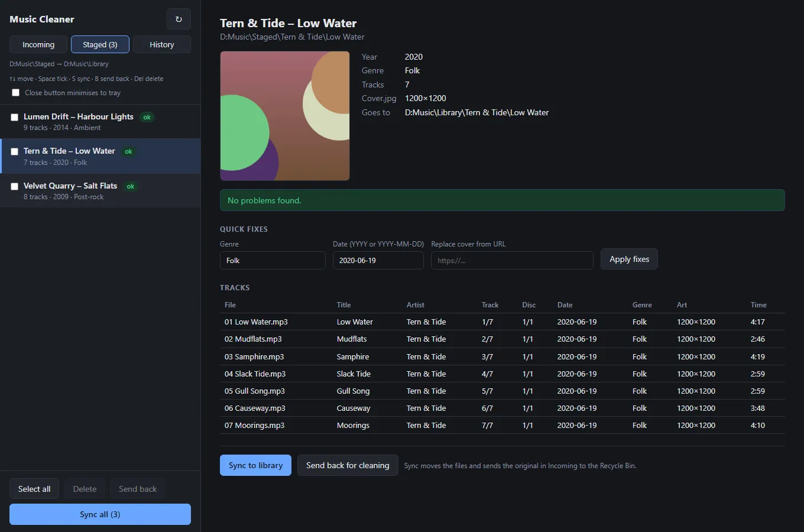Click the ok badge next to Harbour Lights
The width and height of the screenshot is (804, 532).
click(147, 117)
